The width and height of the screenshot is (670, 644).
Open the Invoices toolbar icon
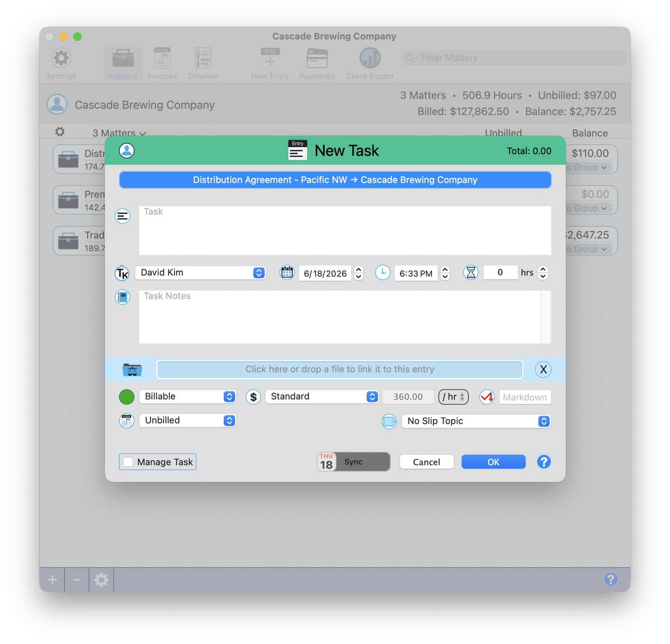(x=162, y=58)
